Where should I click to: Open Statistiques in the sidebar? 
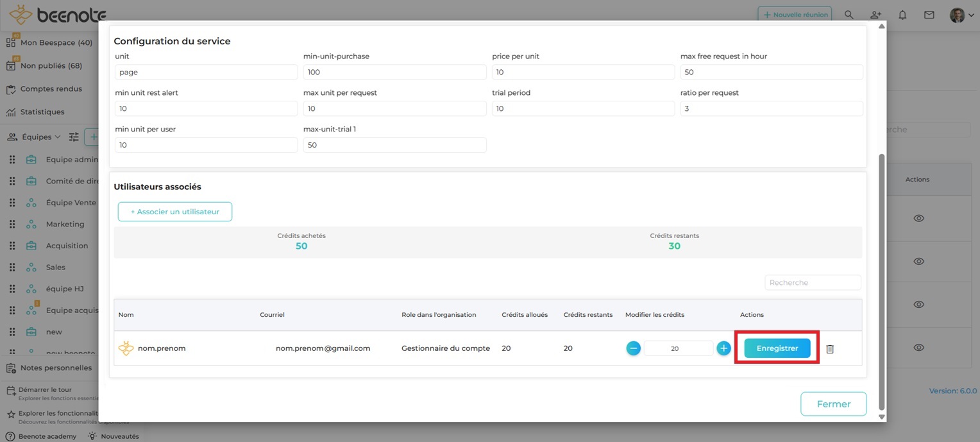click(x=42, y=112)
